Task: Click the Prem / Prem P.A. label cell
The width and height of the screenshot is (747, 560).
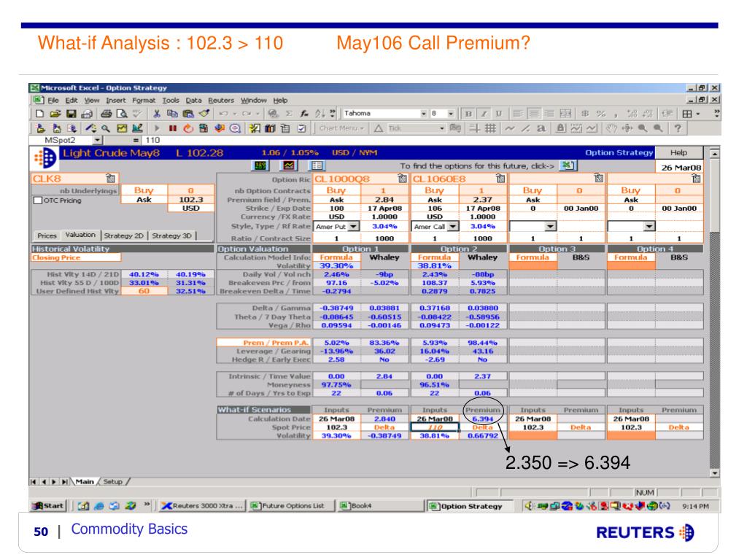Action: [x=263, y=343]
